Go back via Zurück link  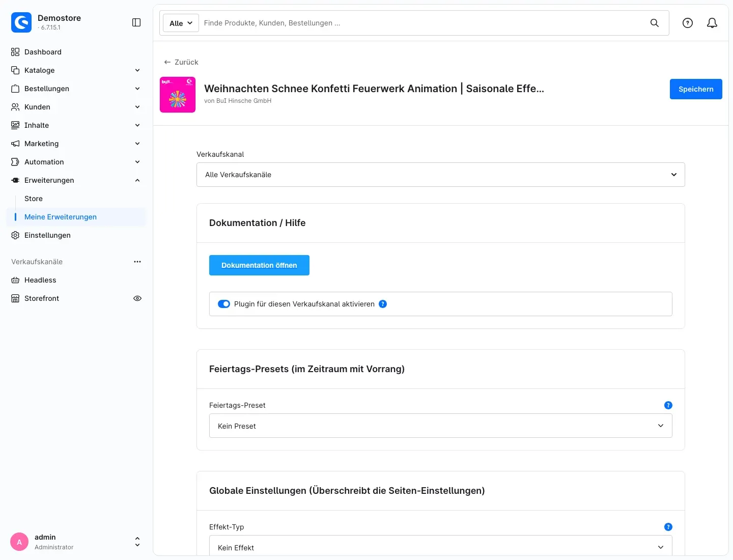pos(181,62)
